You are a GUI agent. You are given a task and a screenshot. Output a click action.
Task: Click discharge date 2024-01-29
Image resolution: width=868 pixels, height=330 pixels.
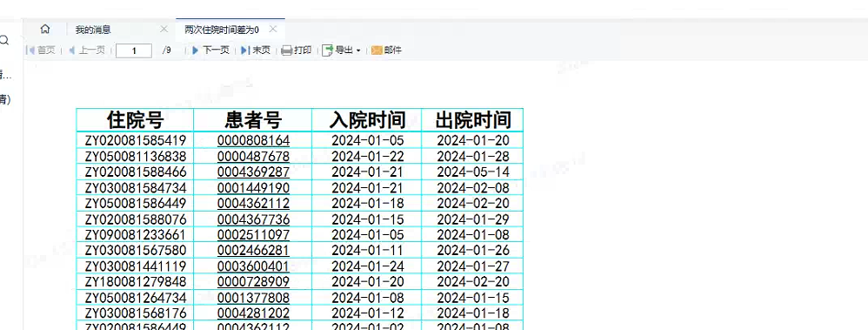(473, 219)
